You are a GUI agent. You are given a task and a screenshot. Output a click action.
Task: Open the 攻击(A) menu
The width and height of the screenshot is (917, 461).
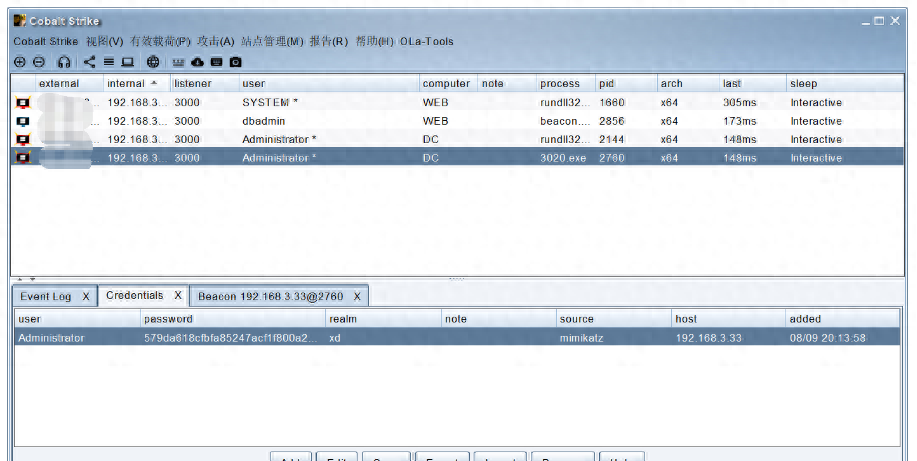click(216, 42)
